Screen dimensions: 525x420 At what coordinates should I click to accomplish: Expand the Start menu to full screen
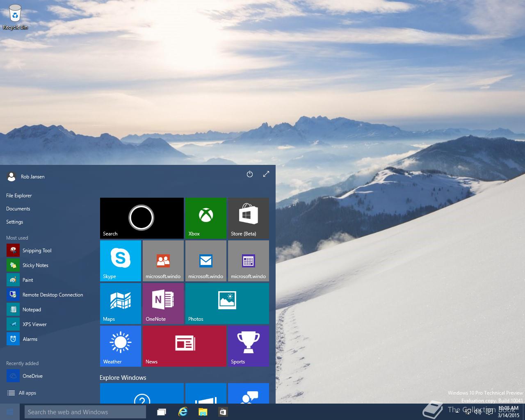coord(266,174)
